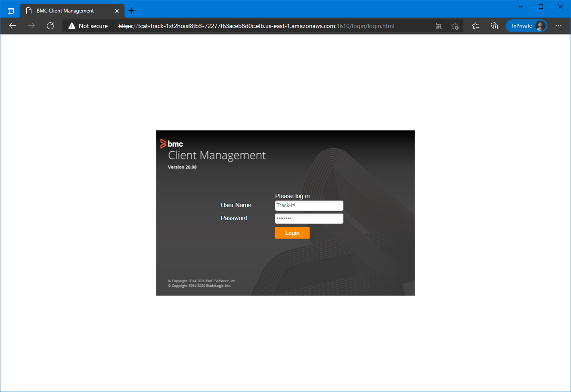Go back using the browser back arrow

click(x=12, y=26)
